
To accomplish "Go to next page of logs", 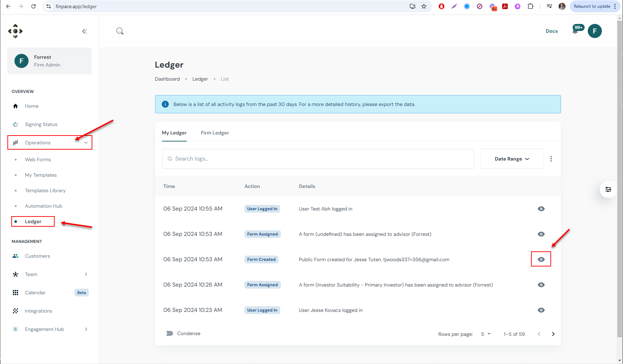I will pyautogui.click(x=553, y=334).
